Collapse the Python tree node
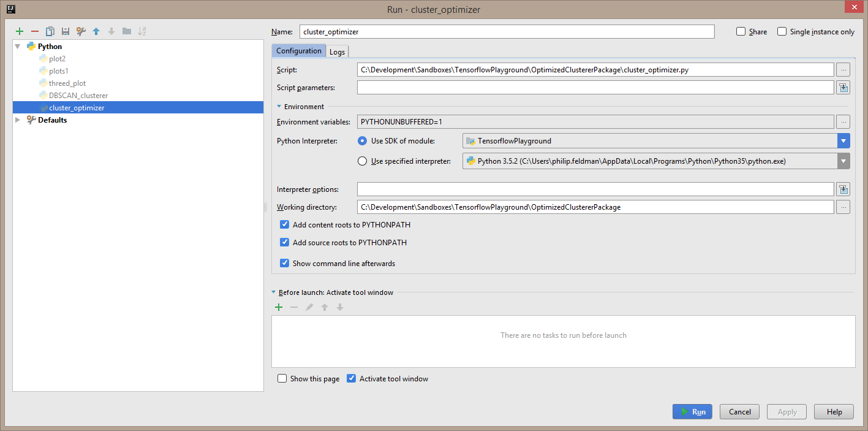Screen dimensions: 868x431 (18, 47)
